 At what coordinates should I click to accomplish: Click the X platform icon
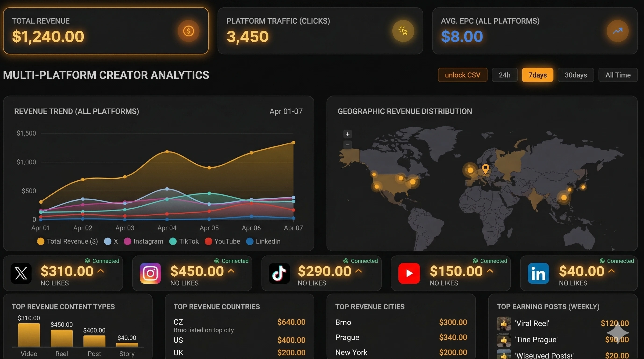pyautogui.click(x=21, y=273)
